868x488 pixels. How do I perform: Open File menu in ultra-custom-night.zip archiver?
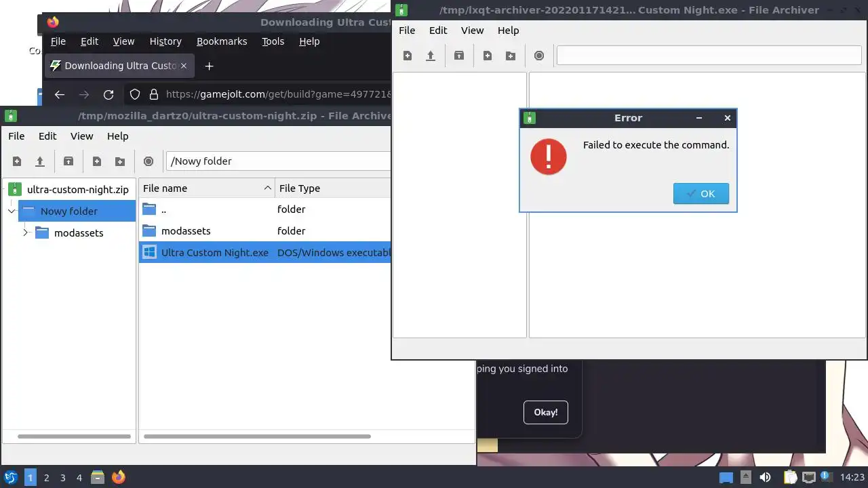[16, 136]
